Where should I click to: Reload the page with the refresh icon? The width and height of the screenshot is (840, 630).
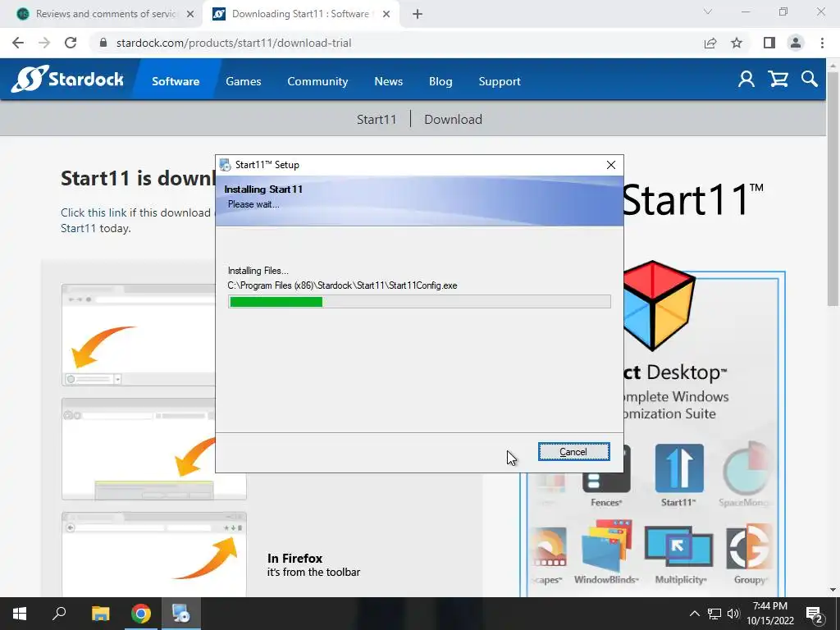tap(71, 43)
